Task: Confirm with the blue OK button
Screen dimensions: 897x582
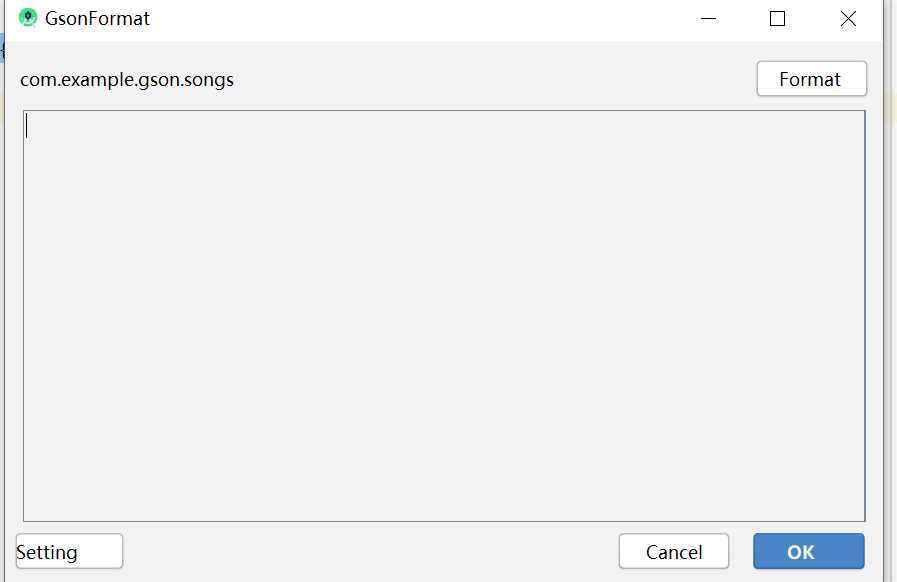Action: point(808,551)
